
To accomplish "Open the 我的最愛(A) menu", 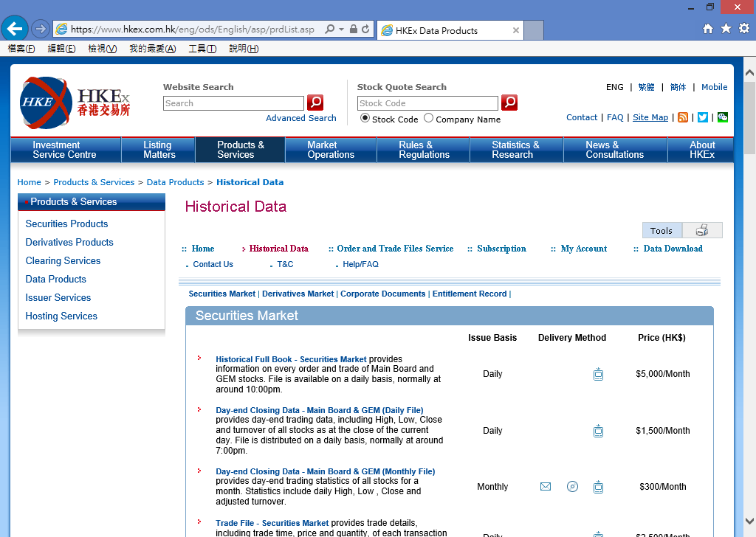I will (x=152, y=49).
